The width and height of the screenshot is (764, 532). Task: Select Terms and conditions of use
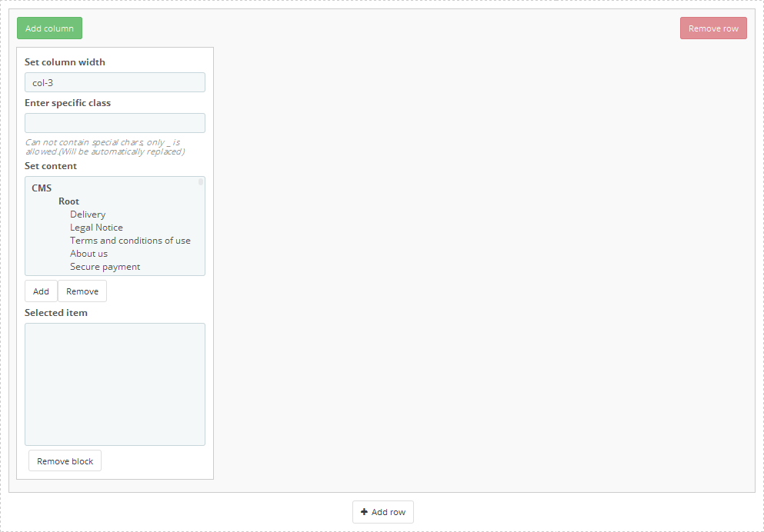pos(130,241)
